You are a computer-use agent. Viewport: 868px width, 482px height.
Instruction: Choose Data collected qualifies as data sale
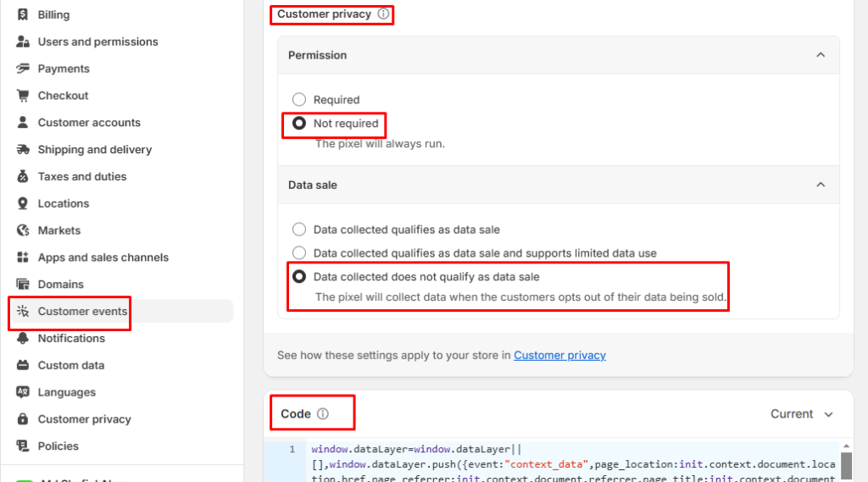coord(299,230)
